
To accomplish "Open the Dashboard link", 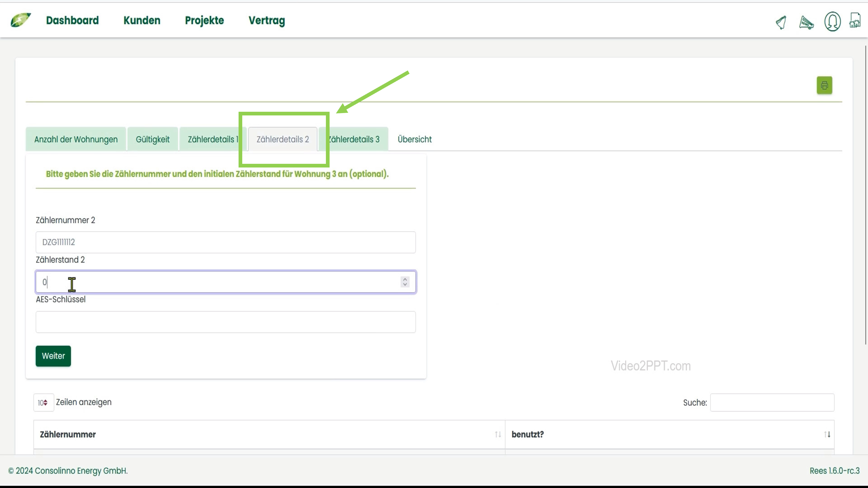I will pos(72,21).
